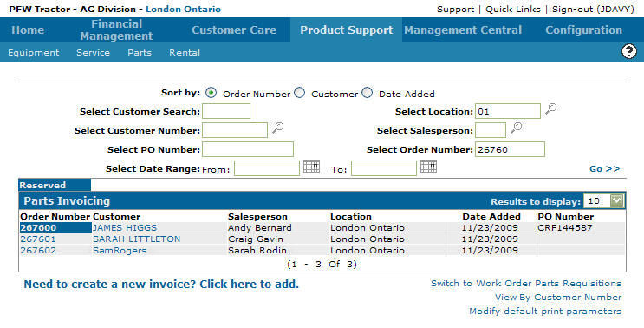
Task: Select Sort by Order Number radio
Action: pos(211,93)
